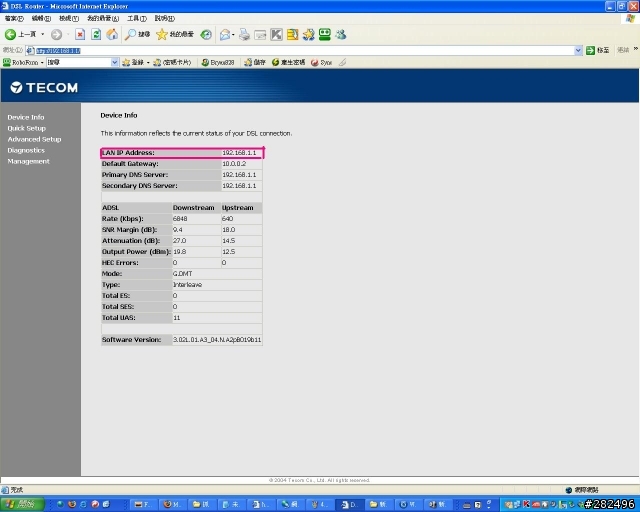The height and width of the screenshot is (512, 640).
Task: Click the RoboForm logo button
Action: click(x=20, y=62)
